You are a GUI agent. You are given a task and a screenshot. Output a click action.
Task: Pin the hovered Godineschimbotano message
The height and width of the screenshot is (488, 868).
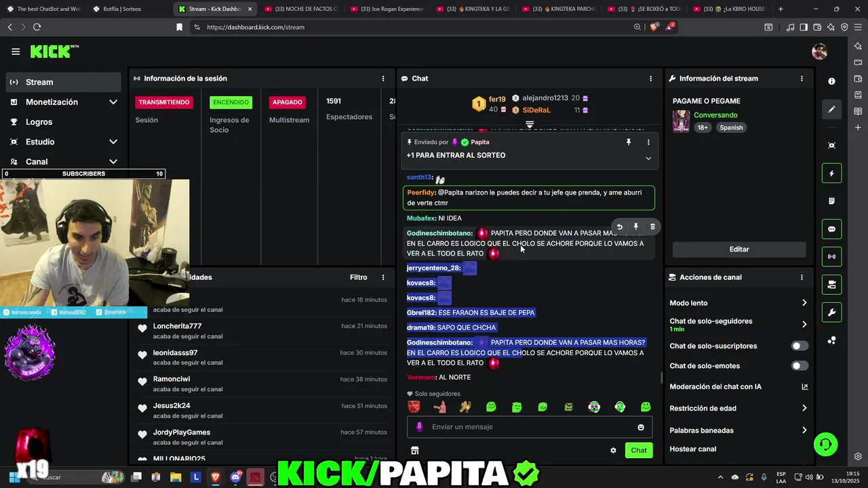pyautogui.click(x=635, y=227)
